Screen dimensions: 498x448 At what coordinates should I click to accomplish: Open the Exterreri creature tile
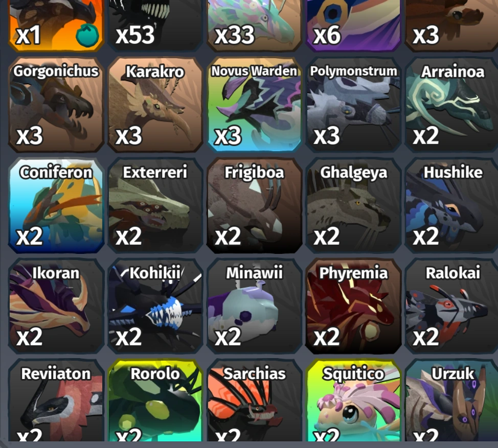155,205
